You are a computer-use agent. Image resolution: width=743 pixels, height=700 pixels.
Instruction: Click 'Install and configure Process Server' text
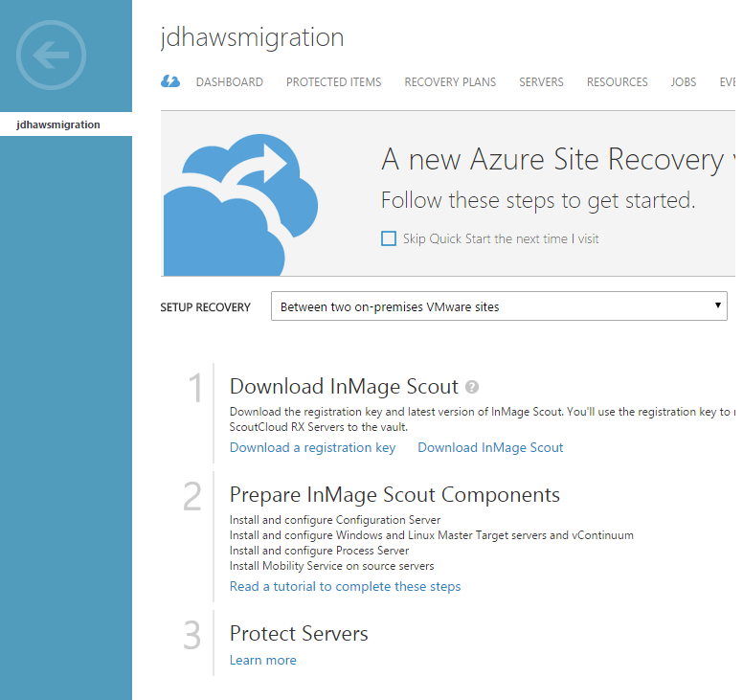coord(319,551)
